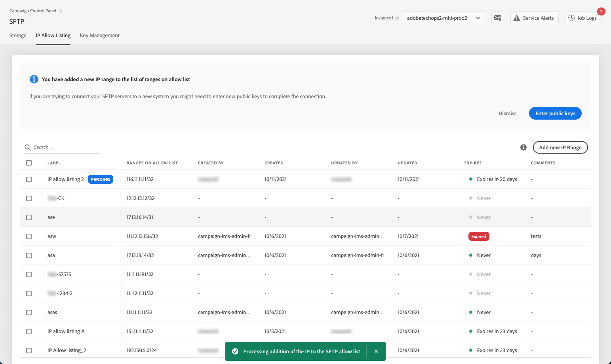Click the range 111.12.13.156/32
This screenshot has height=364, width=611.
(142, 236)
